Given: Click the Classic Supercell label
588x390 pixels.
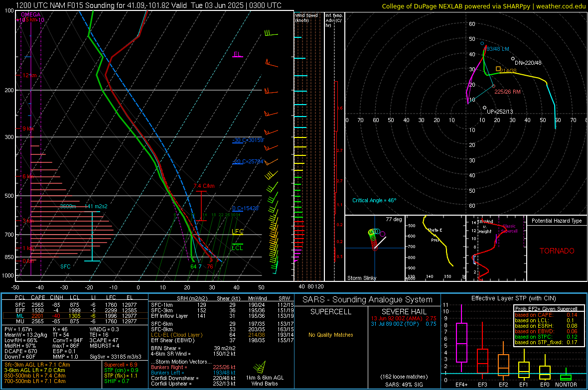Looking at the screenshot, I should click(x=509, y=229).
